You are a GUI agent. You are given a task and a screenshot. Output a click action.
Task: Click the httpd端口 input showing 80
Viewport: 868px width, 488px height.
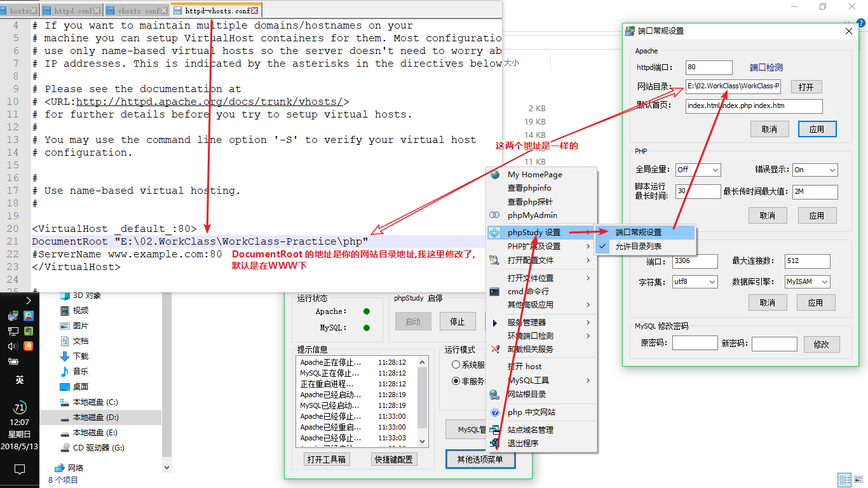708,67
